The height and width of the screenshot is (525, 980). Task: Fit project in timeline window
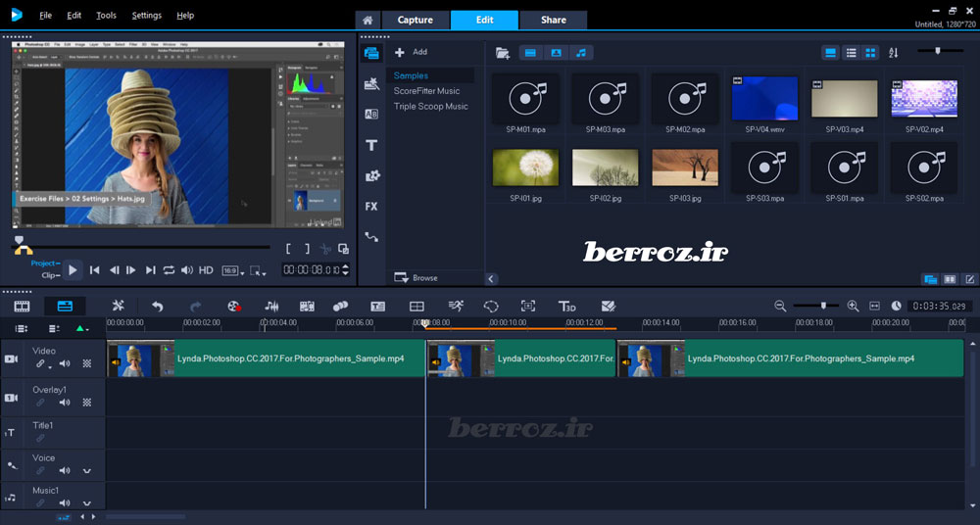874,306
